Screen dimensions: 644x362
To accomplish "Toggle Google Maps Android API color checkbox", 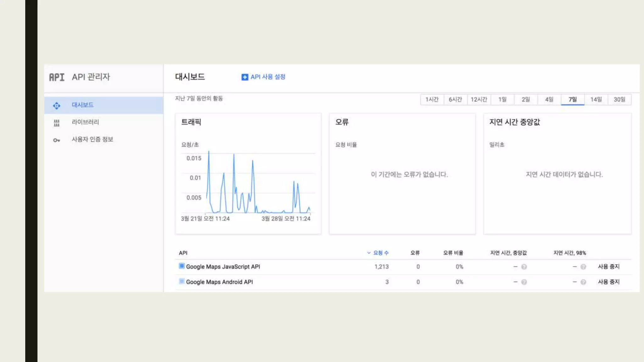I will [x=181, y=281].
